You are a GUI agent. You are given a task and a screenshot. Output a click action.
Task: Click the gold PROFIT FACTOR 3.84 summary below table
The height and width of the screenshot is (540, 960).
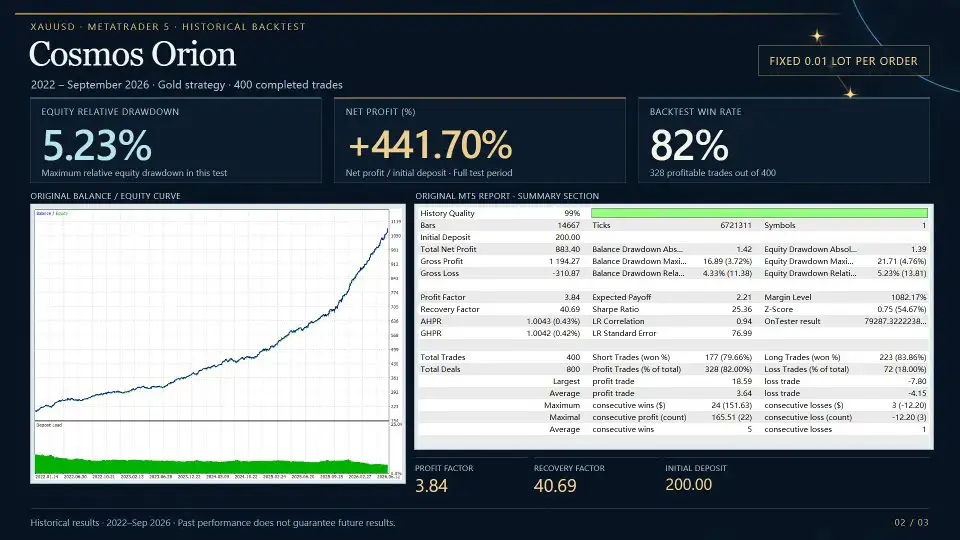click(444, 478)
